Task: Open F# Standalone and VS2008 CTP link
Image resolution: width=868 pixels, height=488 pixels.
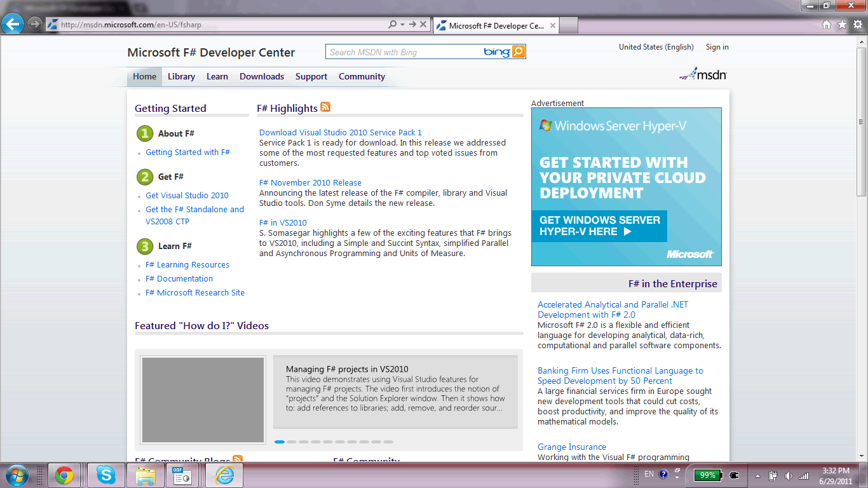Action: pyautogui.click(x=194, y=215)
